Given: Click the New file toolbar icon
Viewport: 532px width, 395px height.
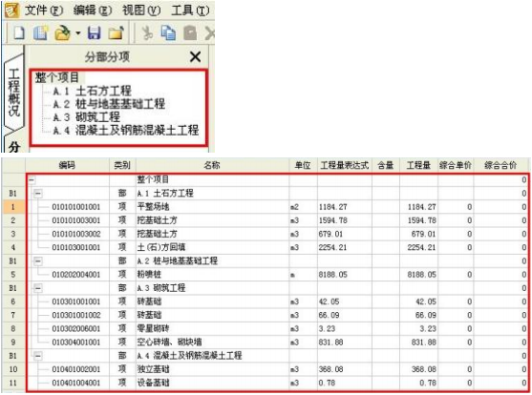Looking at the screenshot, I should pos(19,33).
